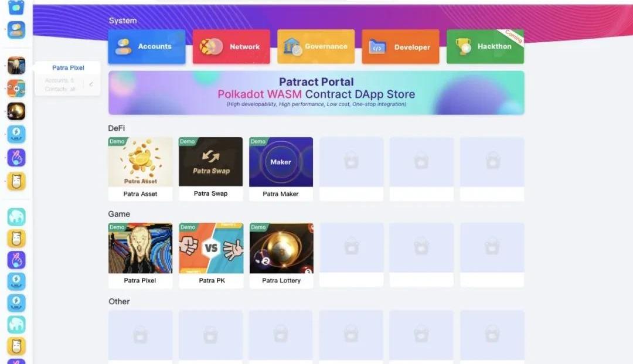
Task: Click the Patract Portal DApp Store banner
Action: coord(316,93)
